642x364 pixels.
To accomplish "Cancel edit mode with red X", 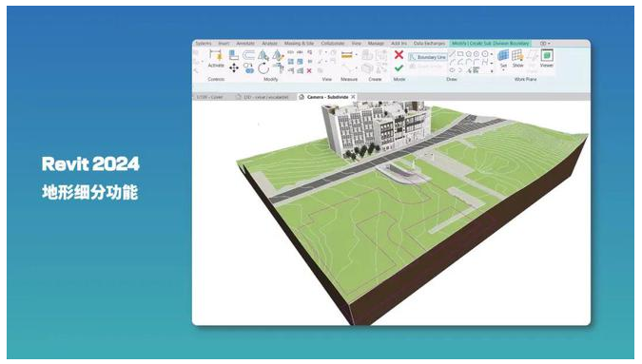I will pyautogui.click(x=399, y=54).
